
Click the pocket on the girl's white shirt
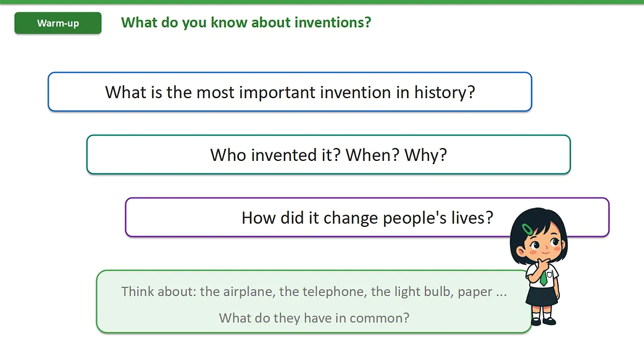click(x=550, y=275)
